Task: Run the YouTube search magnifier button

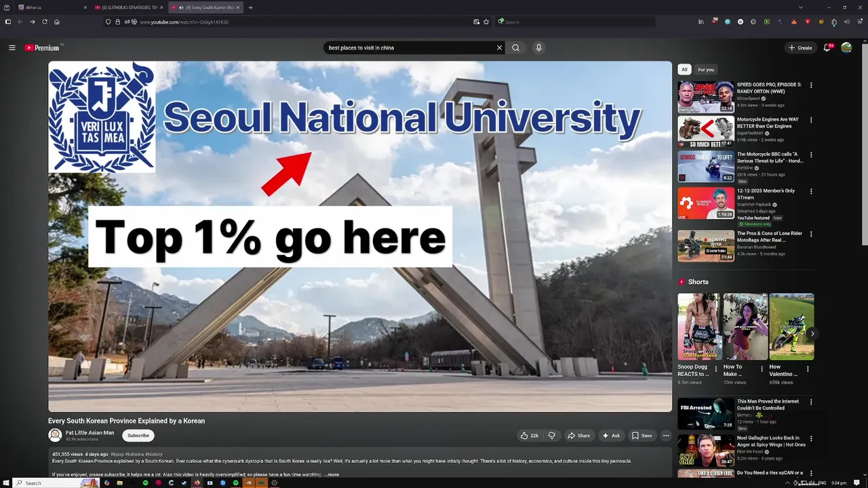Action: [x=516, y=47]
